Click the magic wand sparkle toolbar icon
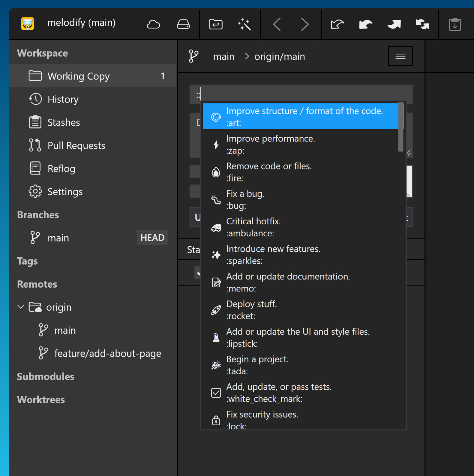 (244, 24)
